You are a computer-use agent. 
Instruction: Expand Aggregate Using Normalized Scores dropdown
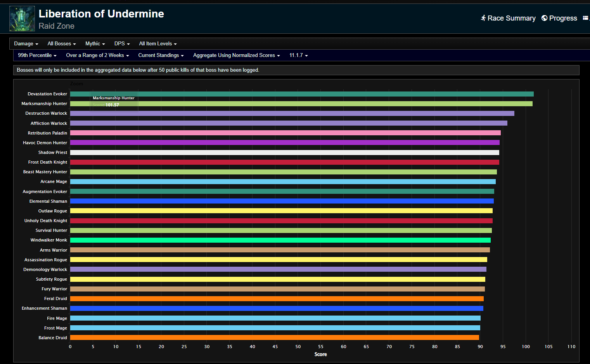click(x=237, y=55)
